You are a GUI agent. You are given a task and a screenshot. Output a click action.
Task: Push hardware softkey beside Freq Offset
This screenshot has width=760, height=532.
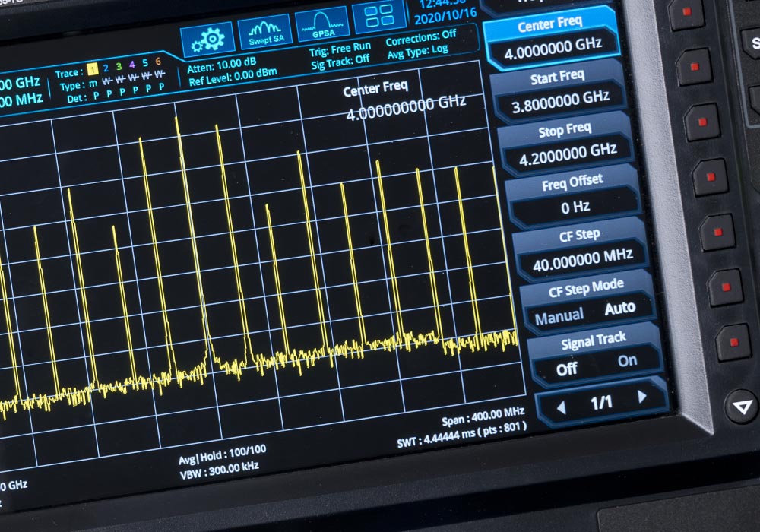(711, 177)
